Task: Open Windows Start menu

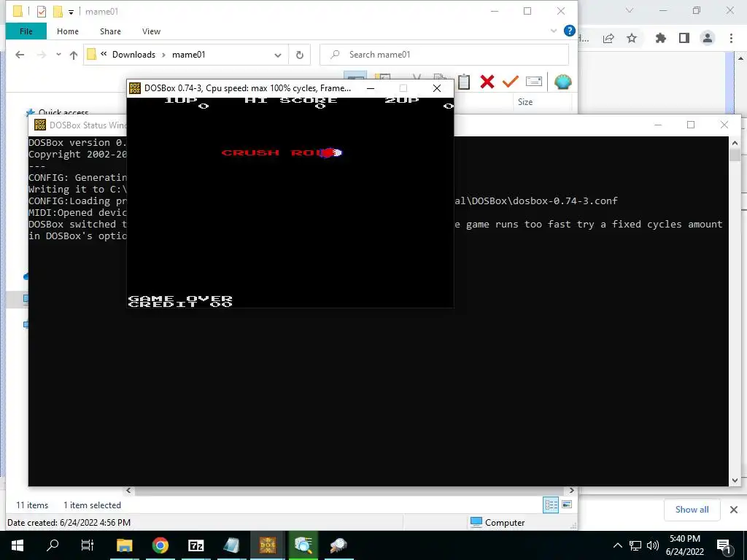Action: (18, 545)
